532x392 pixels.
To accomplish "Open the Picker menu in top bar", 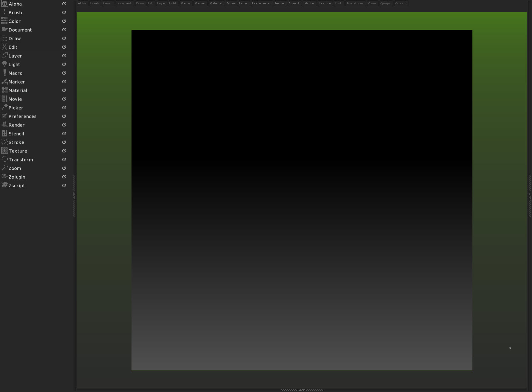I will 244,3.
